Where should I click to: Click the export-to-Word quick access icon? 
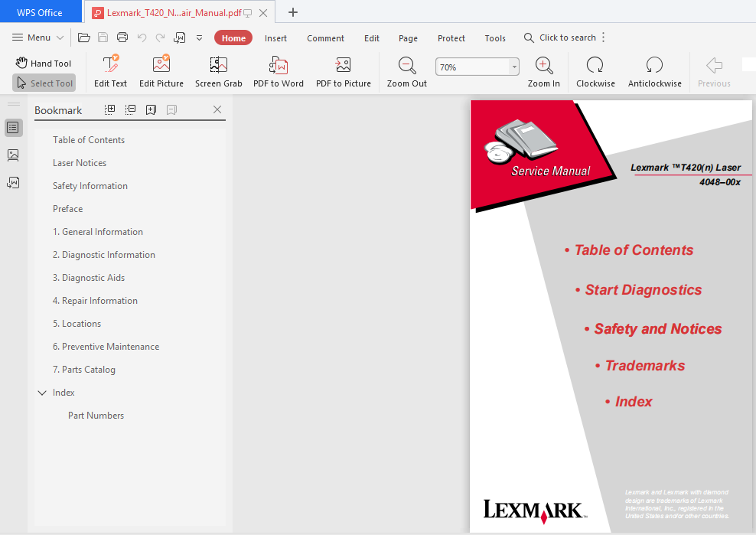[x=179, y=38]
